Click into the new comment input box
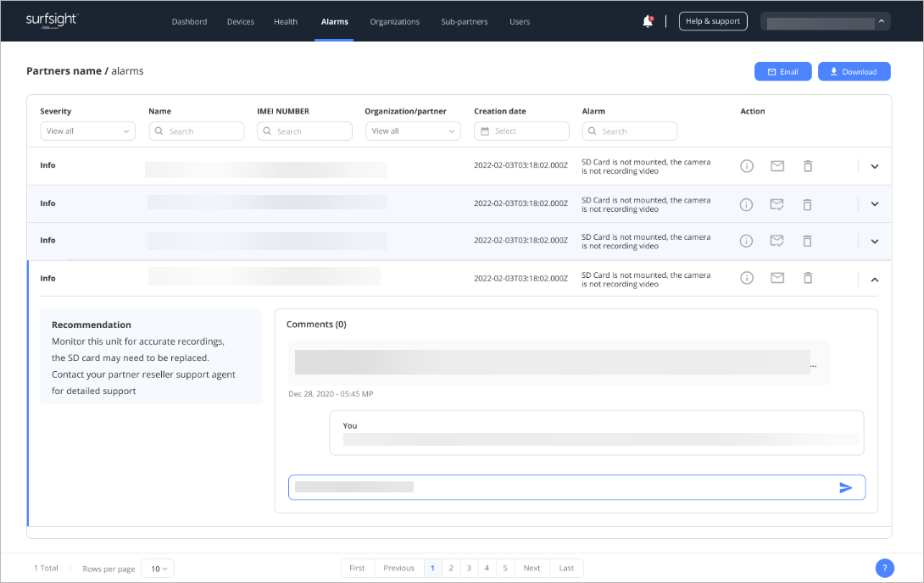This screenshot has width=924, height=583. pyautogui.click(x=577, y=487)
